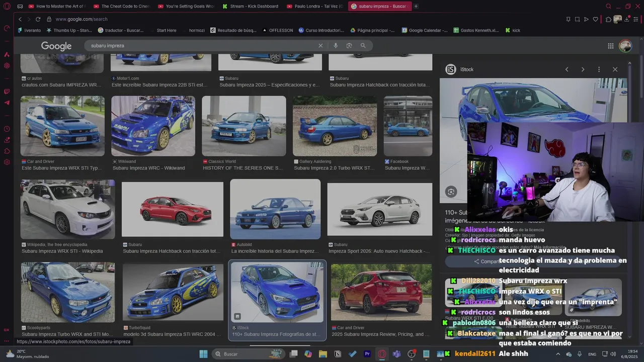Open the TurboSquid 3D model thumbnail
This screenshot has width=644, height=362.
tap(173, 292)
